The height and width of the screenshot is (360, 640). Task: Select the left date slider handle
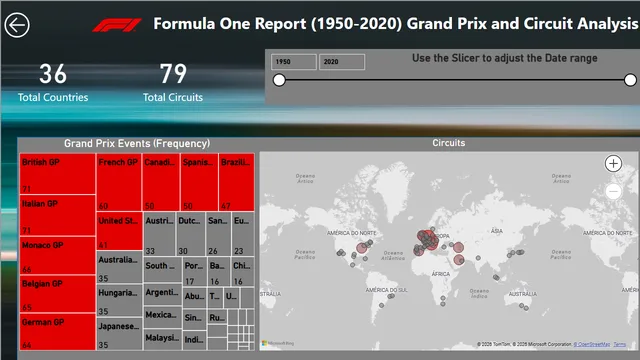279,80
